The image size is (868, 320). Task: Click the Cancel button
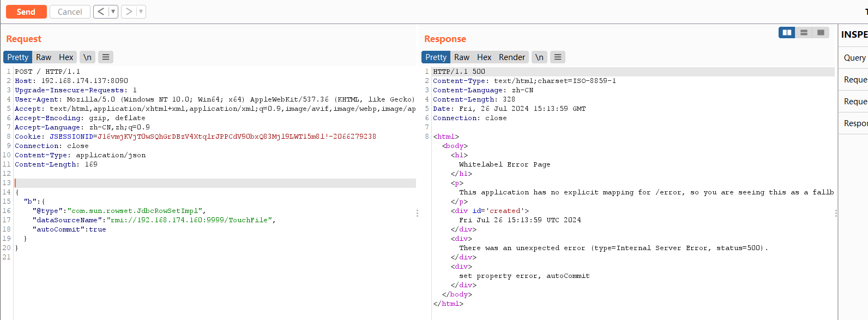click(x=70, y=11)
